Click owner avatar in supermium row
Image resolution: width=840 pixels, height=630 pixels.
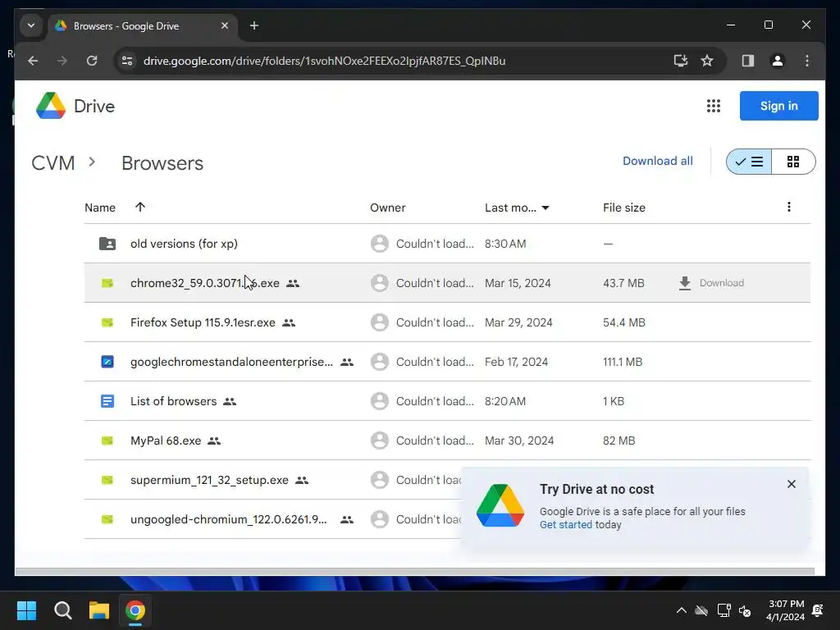coord(379,480)
